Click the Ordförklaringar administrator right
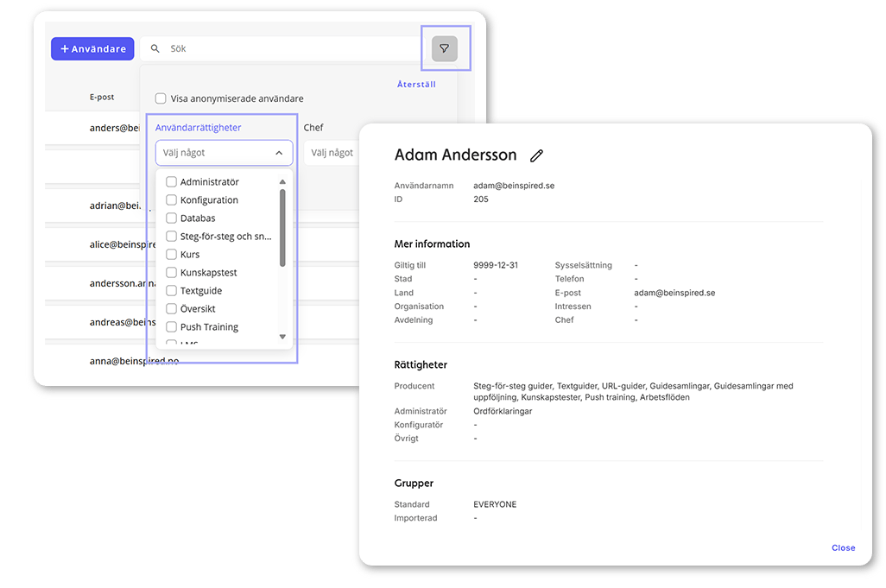886x588 pixels. tap(503, 411)
